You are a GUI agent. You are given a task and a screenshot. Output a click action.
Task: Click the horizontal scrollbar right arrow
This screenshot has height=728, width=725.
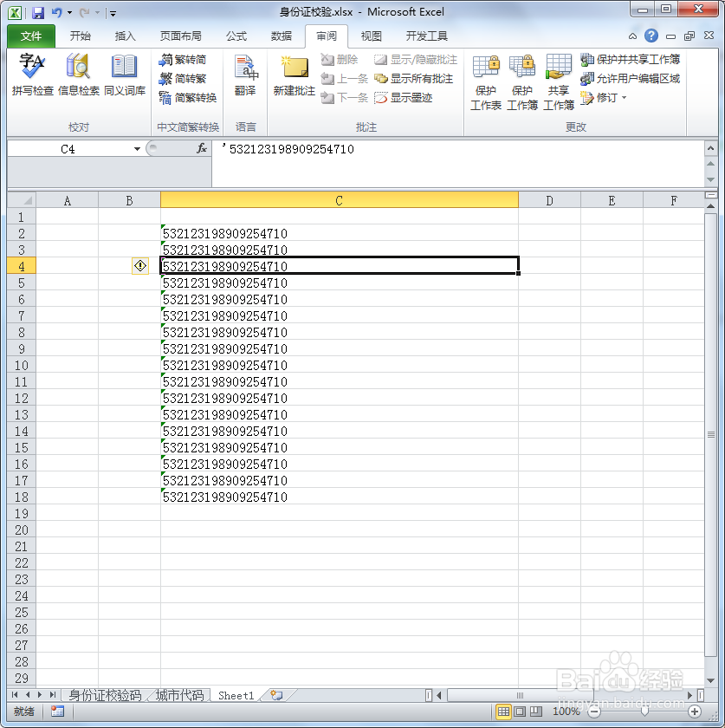click(689, 695)
